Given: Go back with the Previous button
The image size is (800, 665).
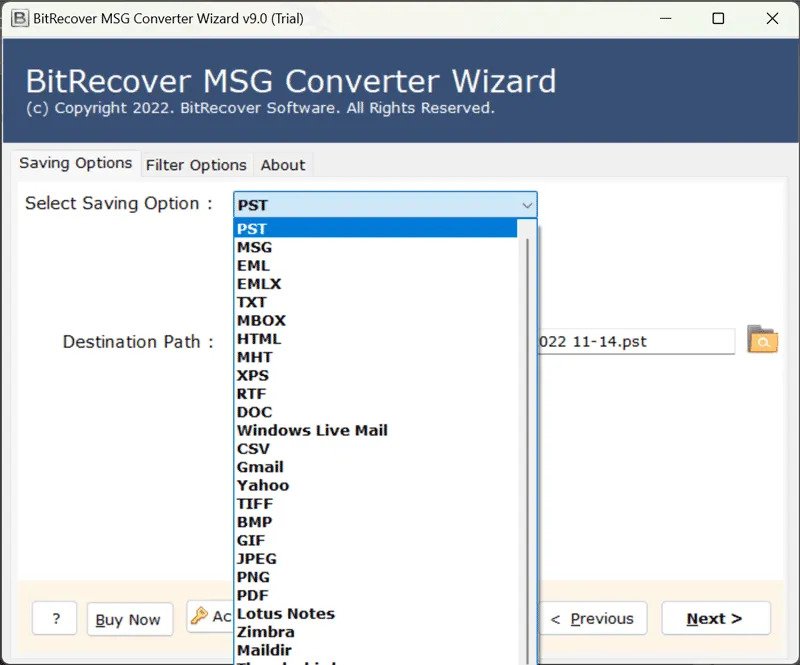Looking at the screenshot, I should pos(593,618).
